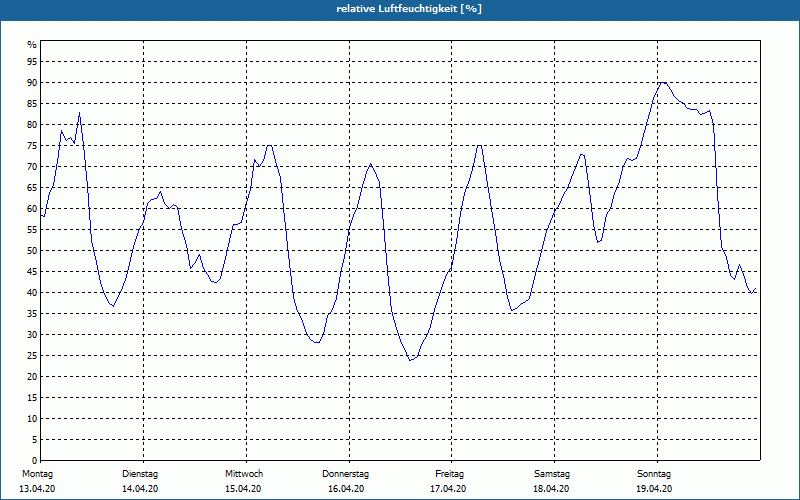Select the y-axis label 80
The width and height of the screenshot is (800, 500).
[32, 124]
